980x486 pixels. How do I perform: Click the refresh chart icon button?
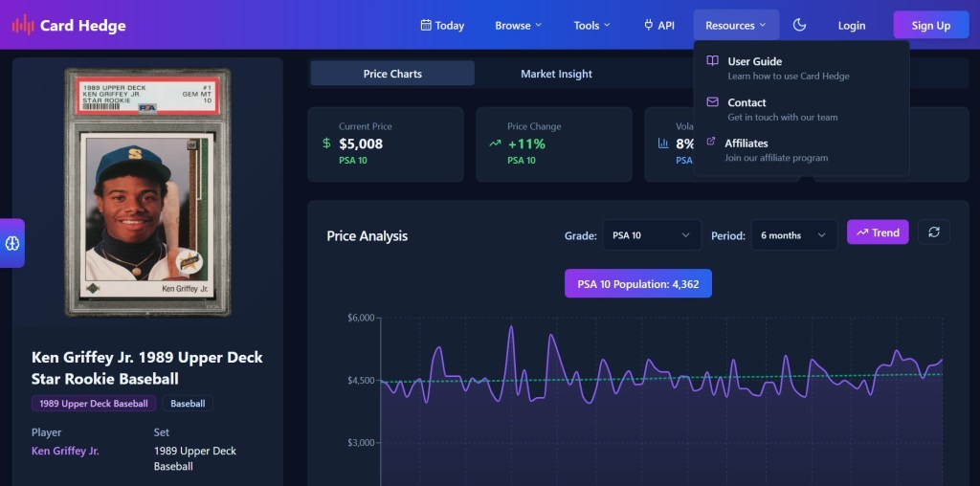point(934,232)
